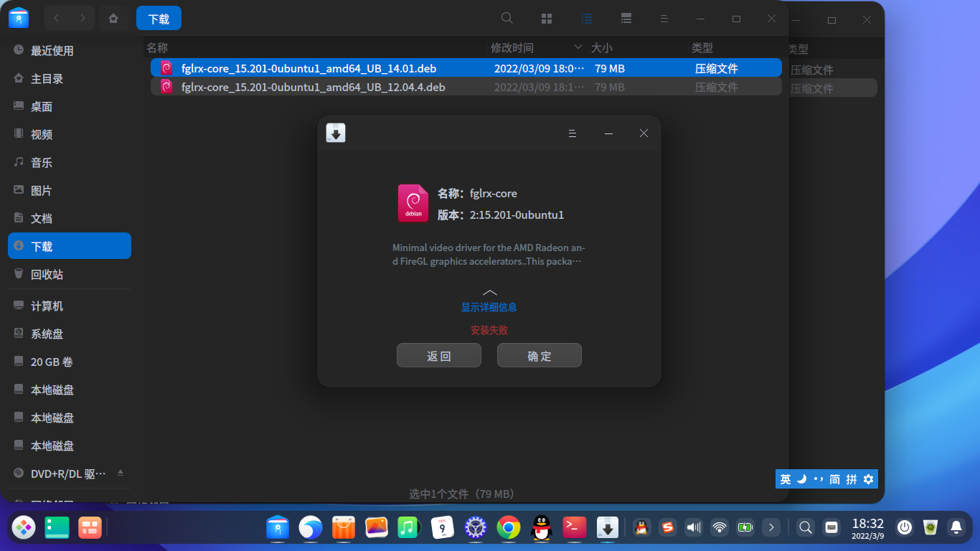Reverse sort order using 修改时间 column arrow

tap(578, 47)
